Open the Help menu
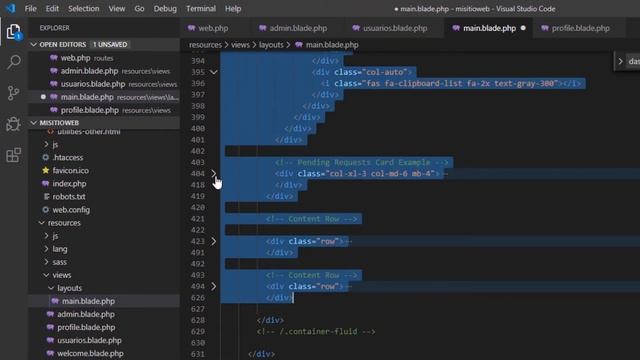This screenshot has height=360, width=640. pyautogui.click(x=233, y=9)
